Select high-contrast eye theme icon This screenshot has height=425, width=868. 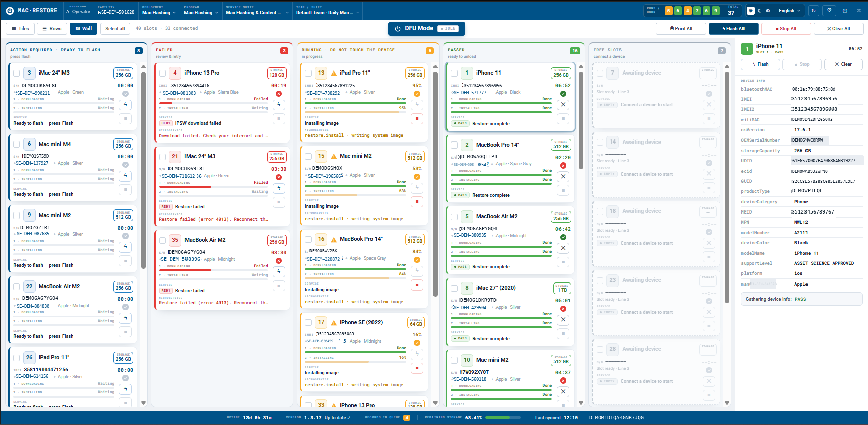point(768,11)
